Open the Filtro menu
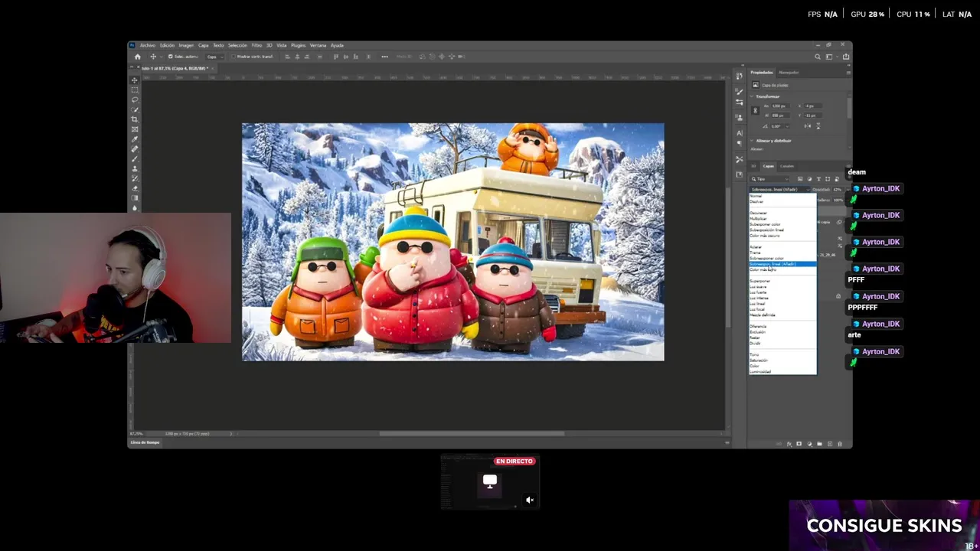980x551 pixels. click(257, 45)
